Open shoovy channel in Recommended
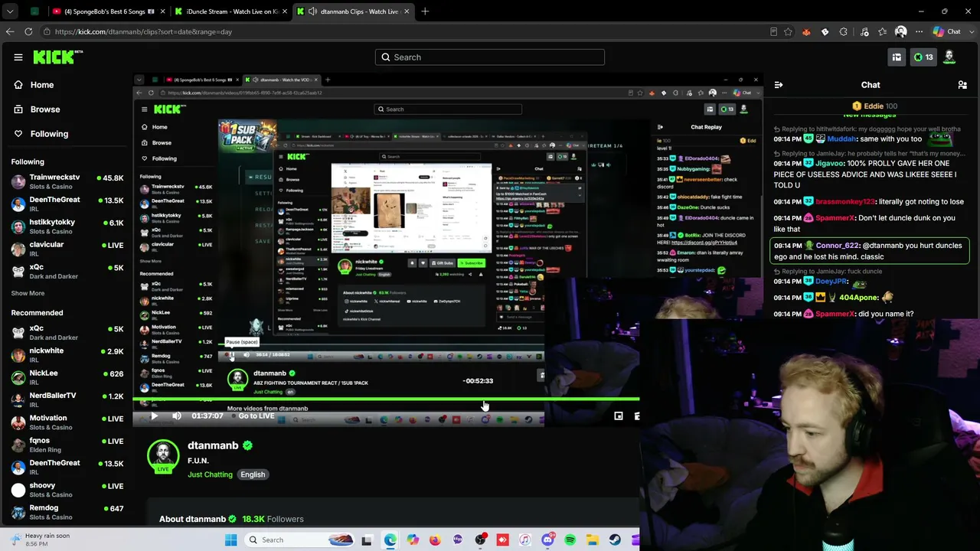Image resolution: width=980 pixels, height=551 pixels. [x=67, y=489]
